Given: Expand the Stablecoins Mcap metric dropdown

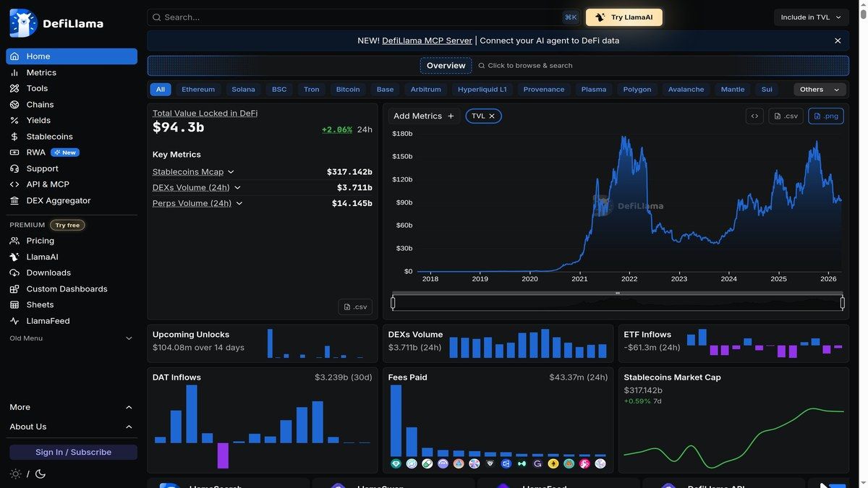Looking at the screenshot, I should point(230,171).
